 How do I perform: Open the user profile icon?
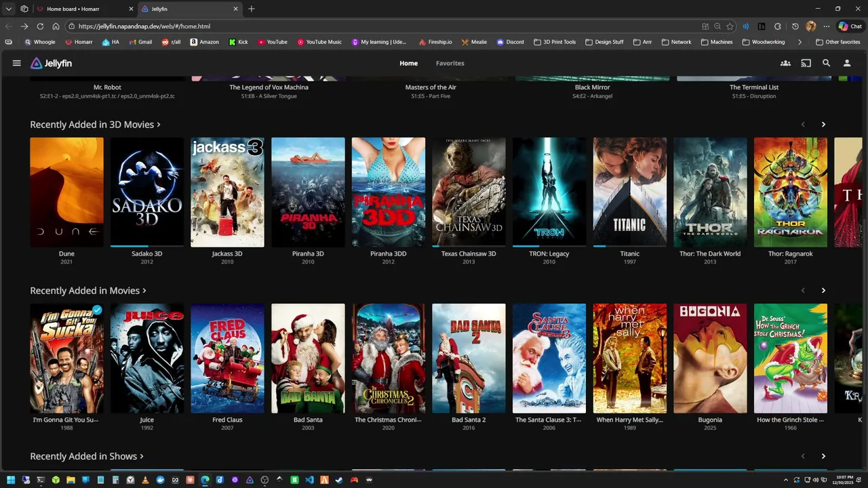pyautogui.click(x=846, y=63)
